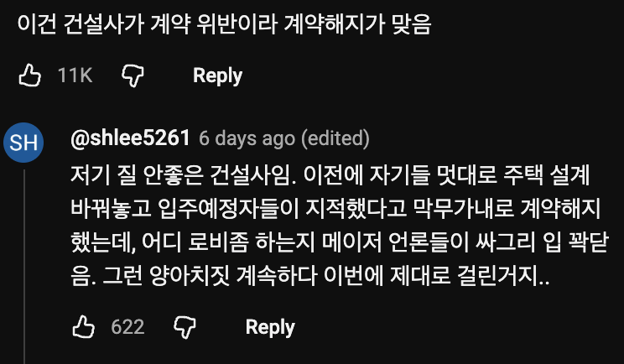
Task: Open the '6 days ago (edited)' timestamp link
Action: tap(284, 138)
